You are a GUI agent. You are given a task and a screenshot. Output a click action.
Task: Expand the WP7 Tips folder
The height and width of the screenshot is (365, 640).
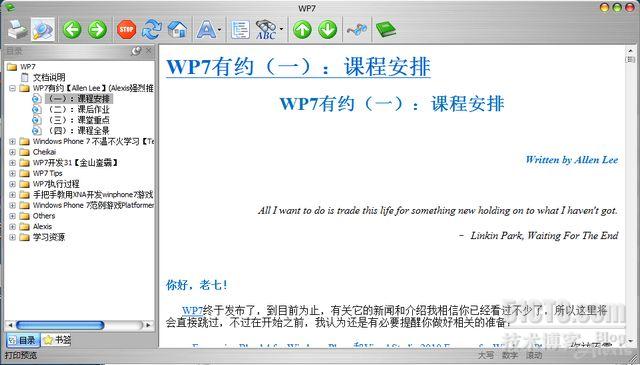pos(12,173)
